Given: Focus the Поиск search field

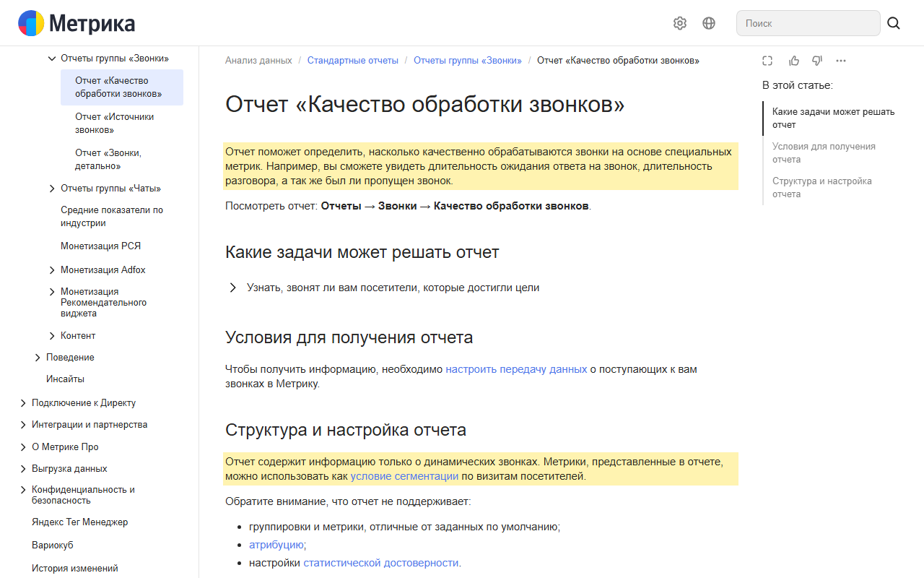Looking at the screenshot, I should pyautogui.click(x=808, y=23).
